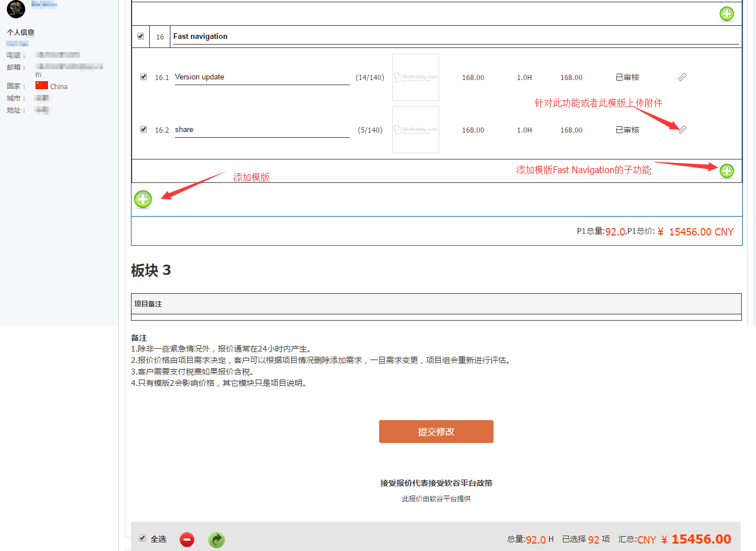This screenshot has height=551, width=756.
Task: Click the attachment paperclip for Version update
Action: point(682,77)
